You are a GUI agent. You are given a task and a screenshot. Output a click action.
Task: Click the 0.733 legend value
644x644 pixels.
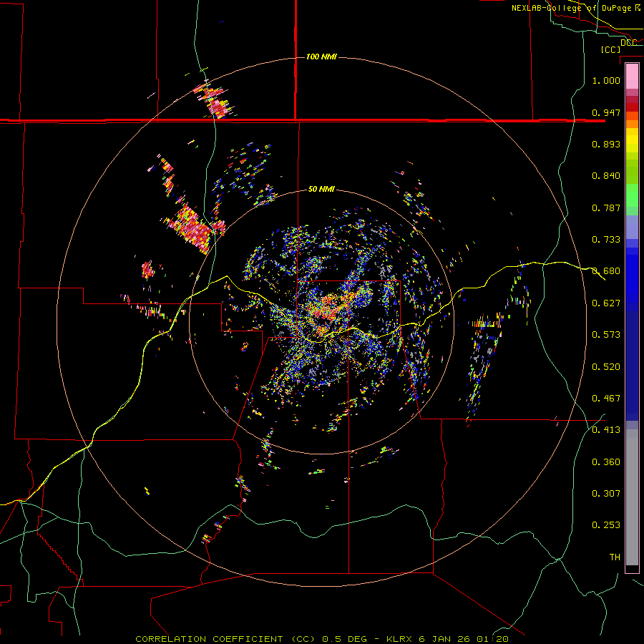(606, 240)
